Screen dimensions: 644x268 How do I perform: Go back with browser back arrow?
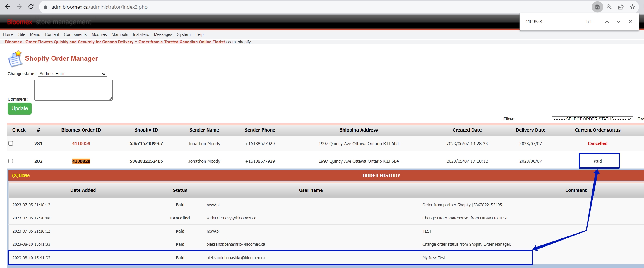click(8, 7)
